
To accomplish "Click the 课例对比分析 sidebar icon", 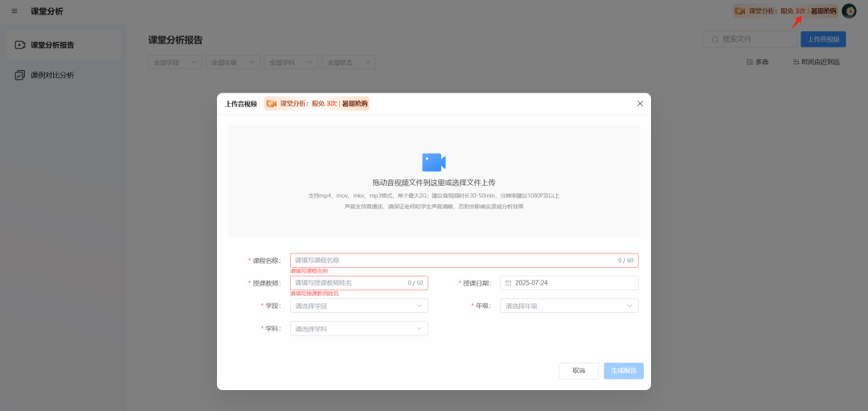I will click(x=20, y=75).
